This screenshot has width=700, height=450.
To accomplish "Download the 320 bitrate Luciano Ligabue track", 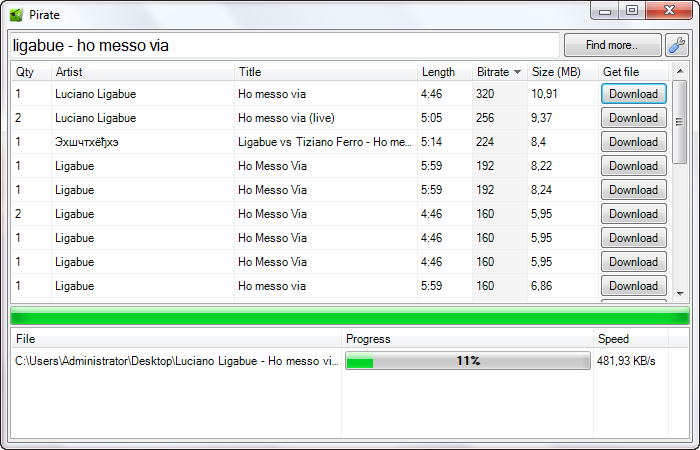I will (x=633, y=94).
